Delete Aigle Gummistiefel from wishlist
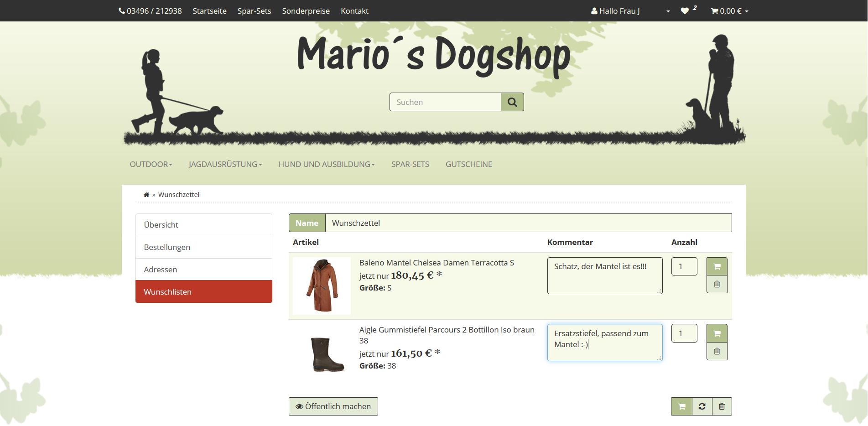The width and height of the screenshot is (868, 426). click(717, 351)
